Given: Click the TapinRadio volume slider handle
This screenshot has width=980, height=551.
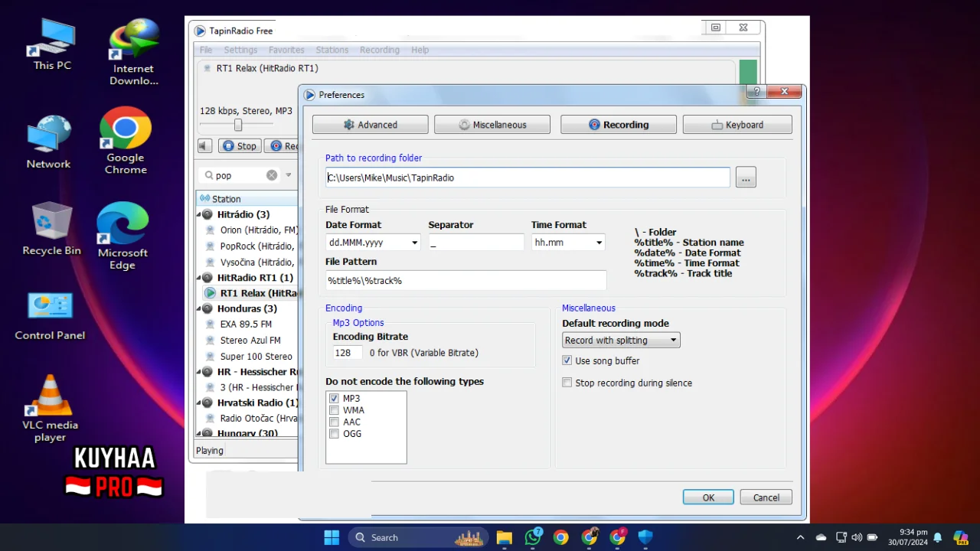Looking at the screenshot, I should click(238, 125).
